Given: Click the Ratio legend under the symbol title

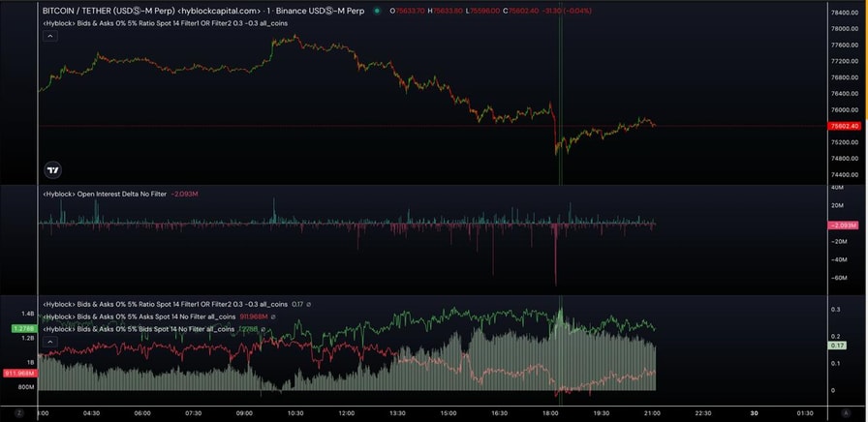Looking at the screenshot, I should 165,22.
